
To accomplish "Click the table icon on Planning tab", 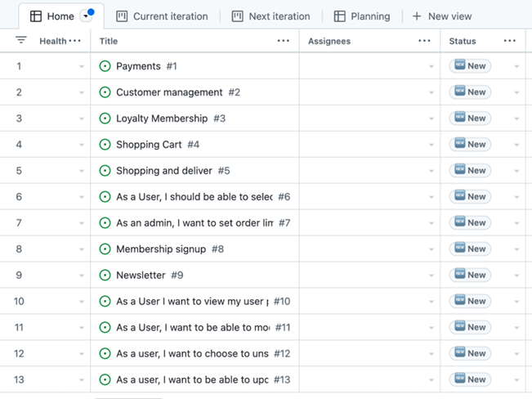I will [340, 16].
